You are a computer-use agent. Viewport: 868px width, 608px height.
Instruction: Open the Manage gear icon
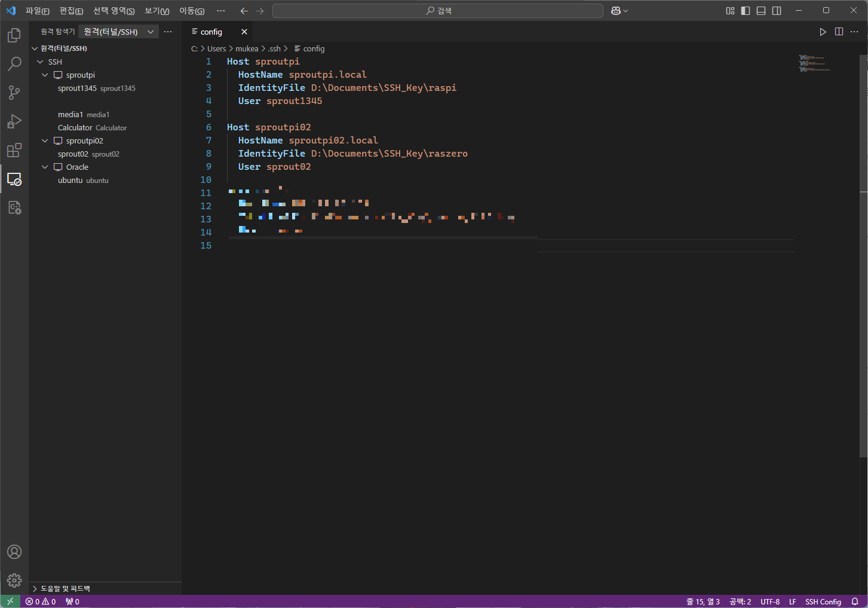coord(14,580)
